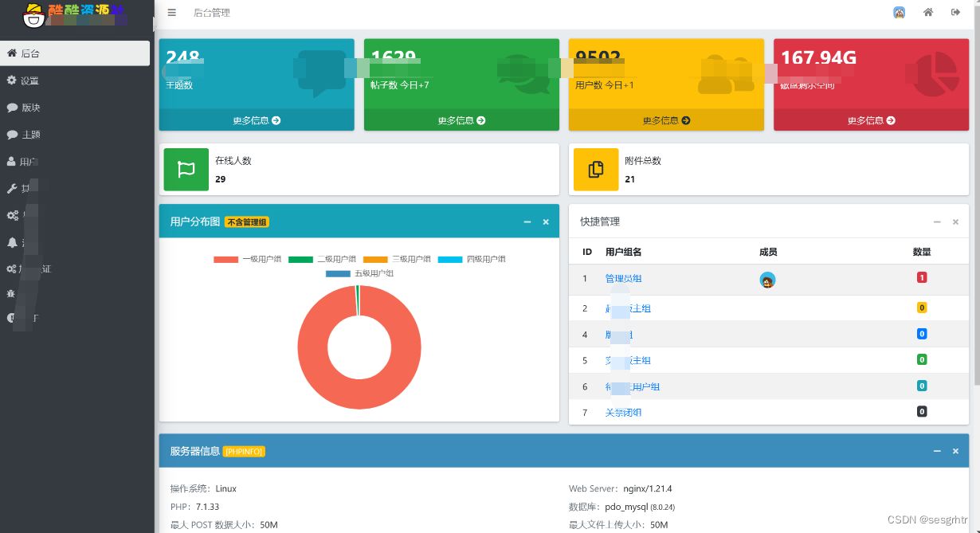The image size is (980, 533).
Task: Click the 成员 column header
Action: (769, 252)
